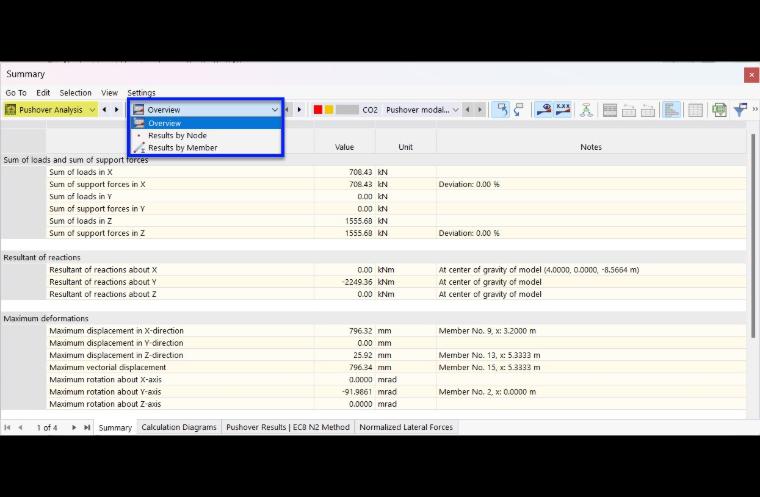Click the -2249.36 kNm value

pos(358,282)
